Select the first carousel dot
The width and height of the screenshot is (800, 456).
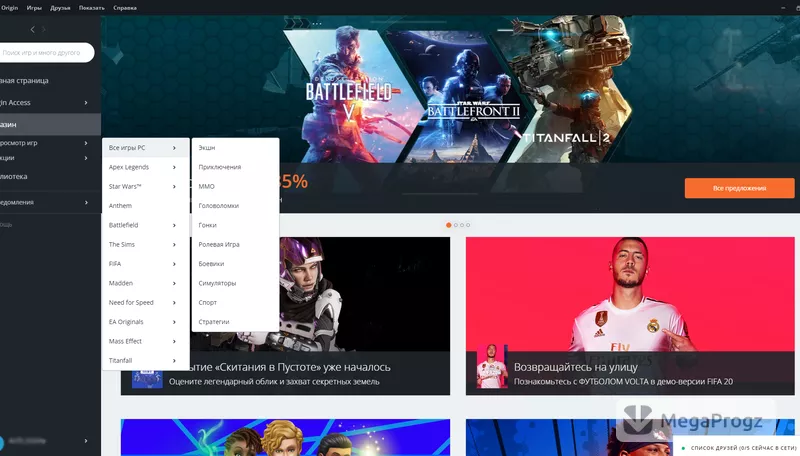(x=448, y=225)
